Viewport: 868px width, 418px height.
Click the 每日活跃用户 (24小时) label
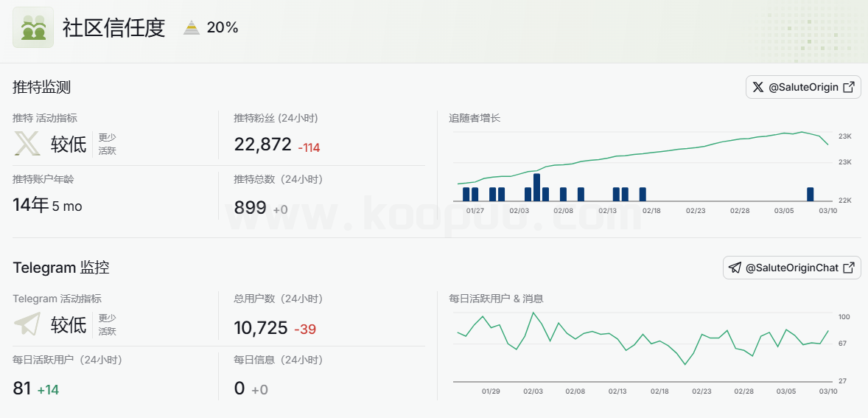coord(68,360)
